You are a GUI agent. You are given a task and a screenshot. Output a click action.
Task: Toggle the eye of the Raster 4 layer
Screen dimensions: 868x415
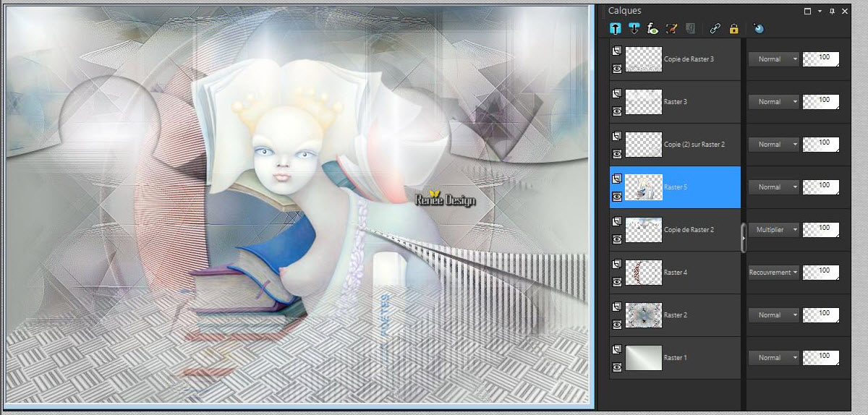tap(617, 282)
